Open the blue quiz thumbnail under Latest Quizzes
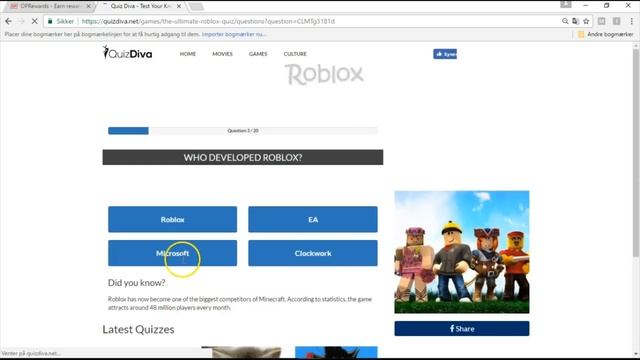Screen dimensions: 640x360 tap(336, 353)
